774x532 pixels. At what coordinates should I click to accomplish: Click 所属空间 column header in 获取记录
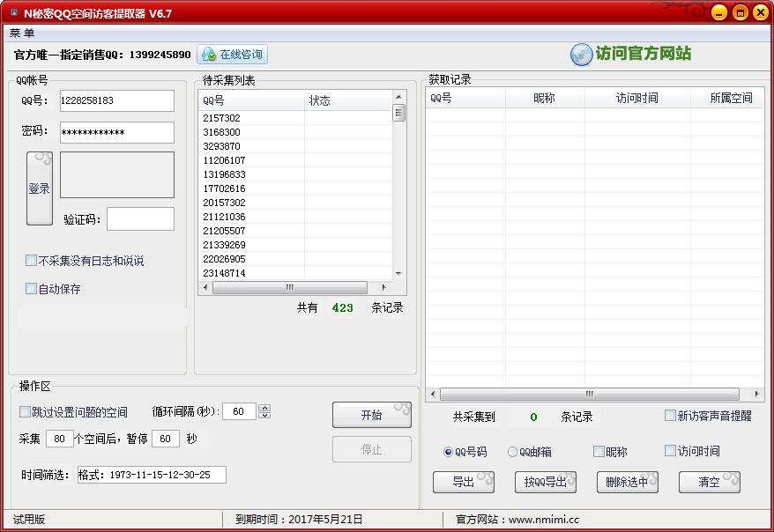pos(727,98)
